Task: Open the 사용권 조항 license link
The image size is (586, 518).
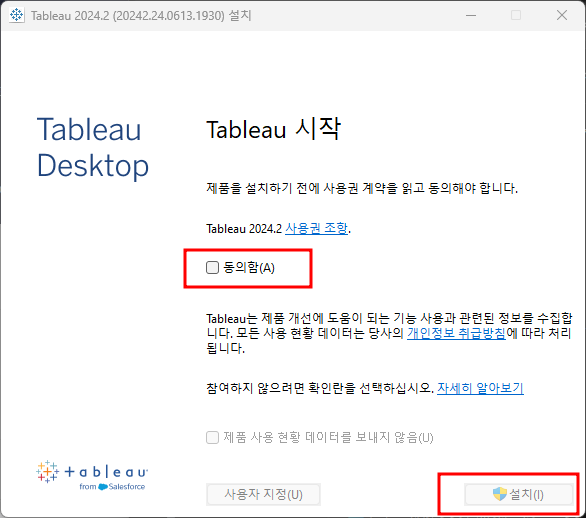Action: pyautogui.click(x=316, y=228)
